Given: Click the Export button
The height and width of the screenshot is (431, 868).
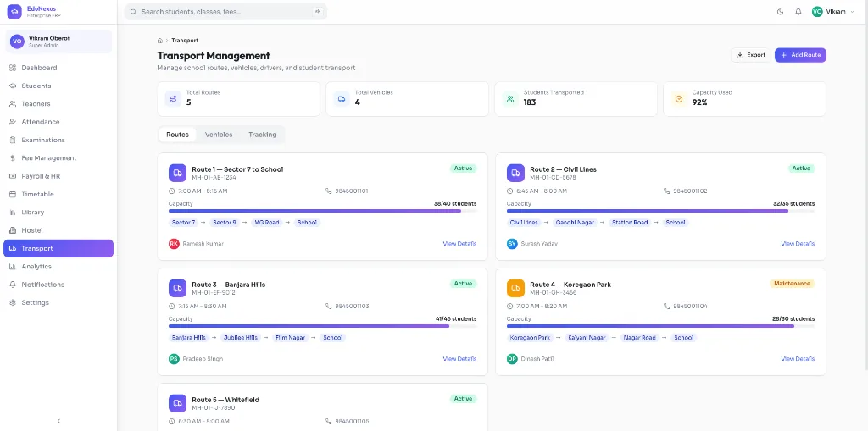Looking at the screenshot, I should point(751,55).
